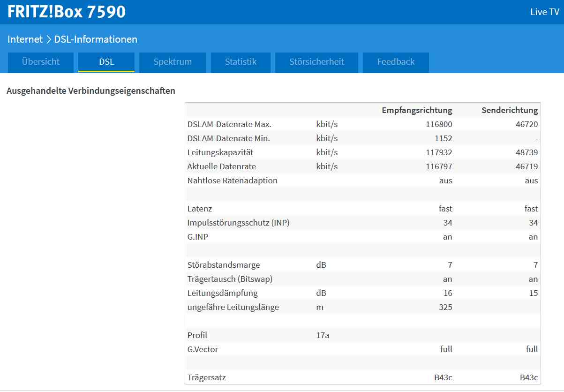
Task: Click the profile value 17a
Action: pos(323,335)
